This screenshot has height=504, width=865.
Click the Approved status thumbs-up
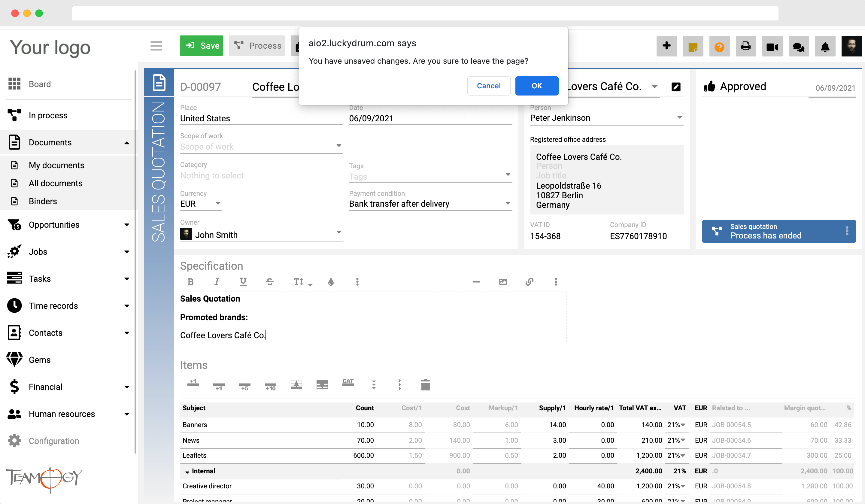[x=709, y=86]
